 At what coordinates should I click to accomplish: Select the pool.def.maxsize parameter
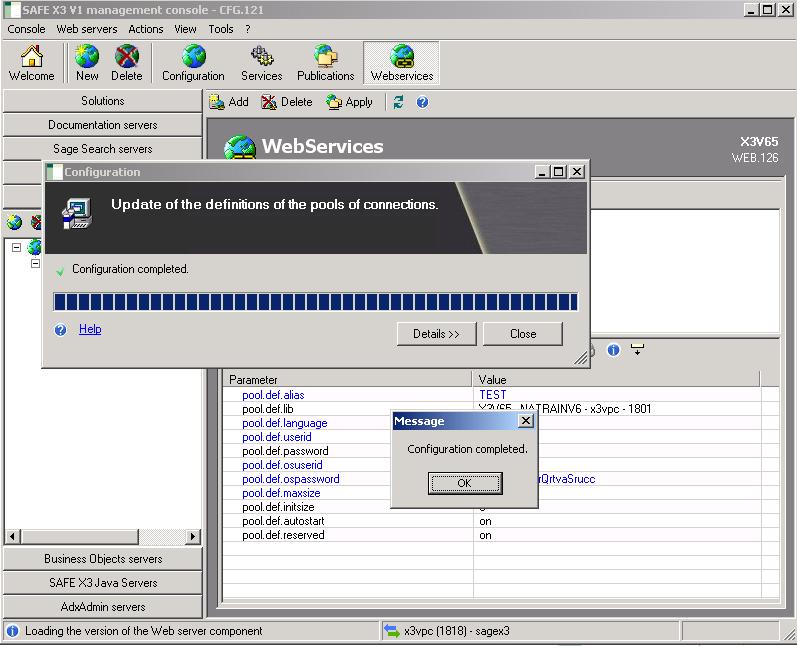(x=281, y=493)
